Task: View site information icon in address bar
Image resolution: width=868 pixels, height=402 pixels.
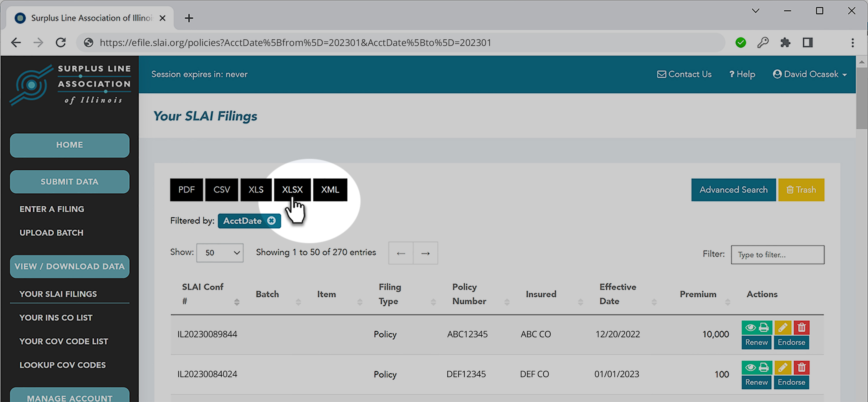Action: coord(89,43)
